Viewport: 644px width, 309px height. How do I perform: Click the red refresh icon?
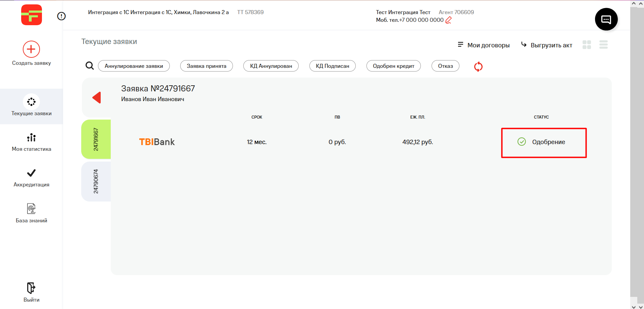click(478, 67)
